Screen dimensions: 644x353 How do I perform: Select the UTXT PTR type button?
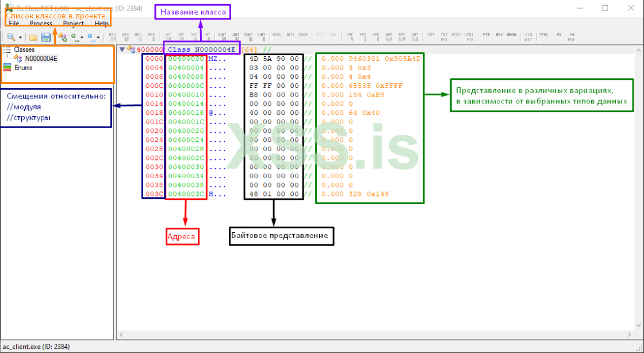coord(469,37)
